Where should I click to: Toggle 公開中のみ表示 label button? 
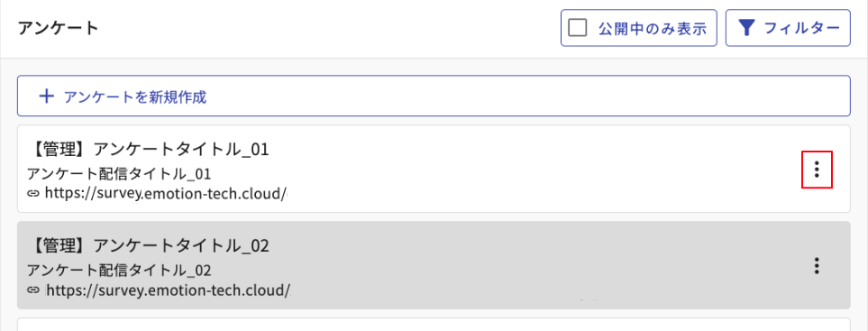[639, 28]
